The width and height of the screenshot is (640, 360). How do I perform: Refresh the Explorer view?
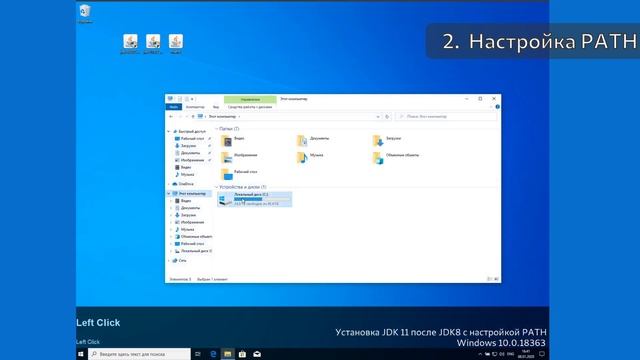(387, 117)
